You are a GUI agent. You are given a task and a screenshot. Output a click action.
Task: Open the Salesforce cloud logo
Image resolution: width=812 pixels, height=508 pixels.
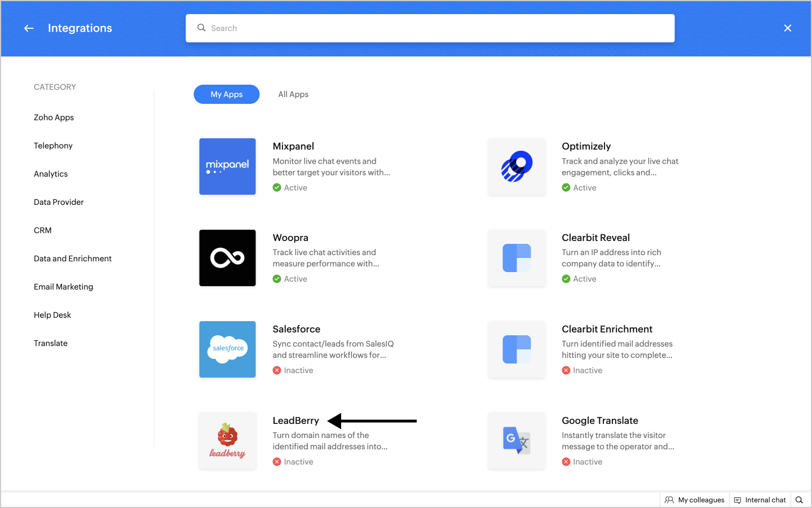coord(227,349)
